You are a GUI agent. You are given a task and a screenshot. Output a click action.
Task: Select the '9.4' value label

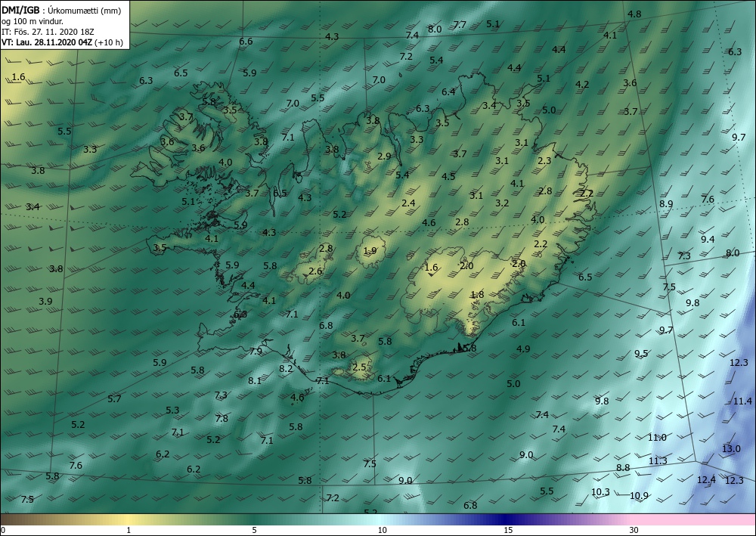coord(708,240)
